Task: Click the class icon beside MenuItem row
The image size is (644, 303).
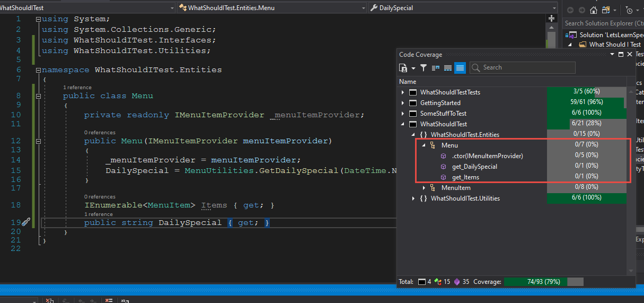Action: (433, 188)
